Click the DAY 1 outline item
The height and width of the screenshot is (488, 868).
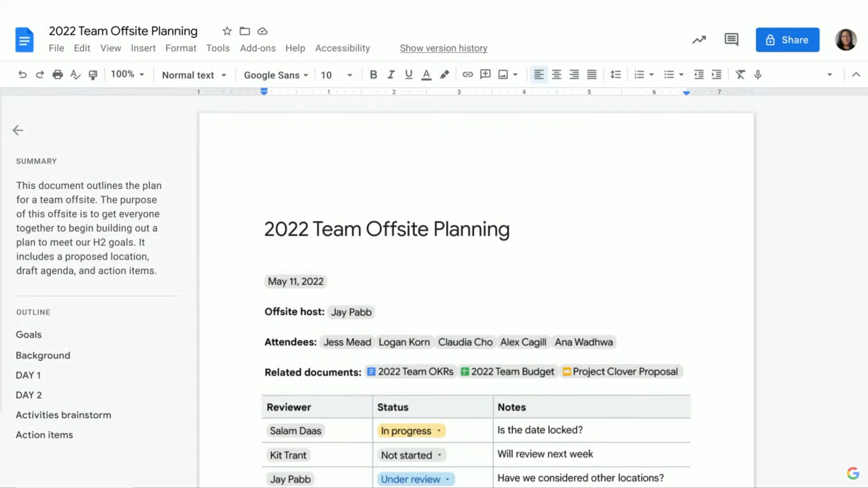[28, 375]
